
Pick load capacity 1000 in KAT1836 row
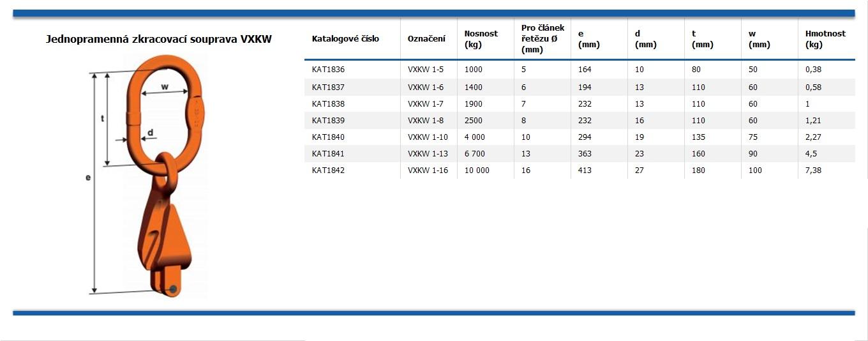click(x=474, y=69)
